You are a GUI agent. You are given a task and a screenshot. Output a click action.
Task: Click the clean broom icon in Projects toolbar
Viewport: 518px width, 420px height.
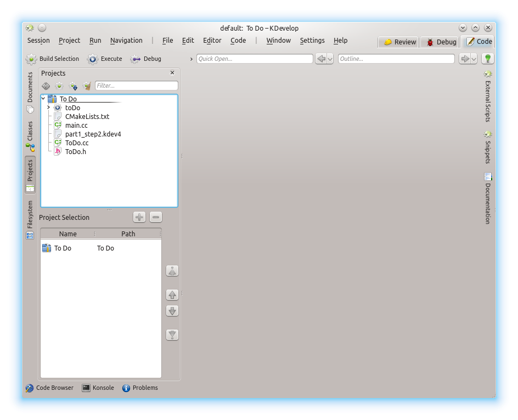tap(87, 86)
